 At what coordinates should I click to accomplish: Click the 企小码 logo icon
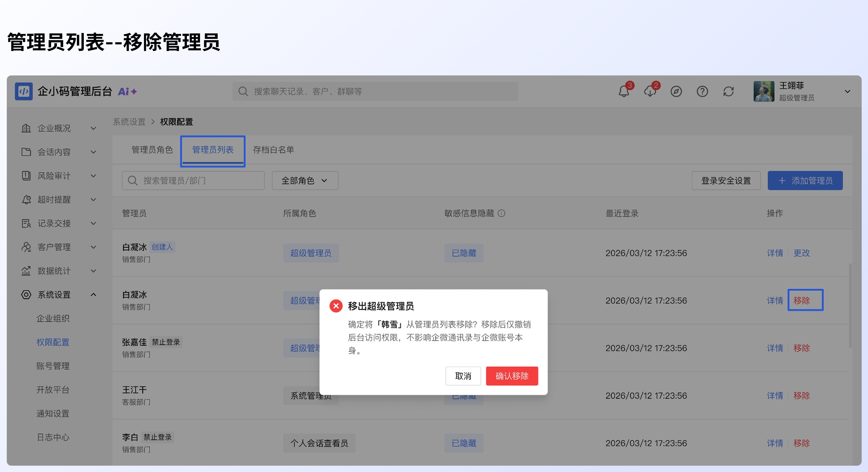(x=24, y=91)
